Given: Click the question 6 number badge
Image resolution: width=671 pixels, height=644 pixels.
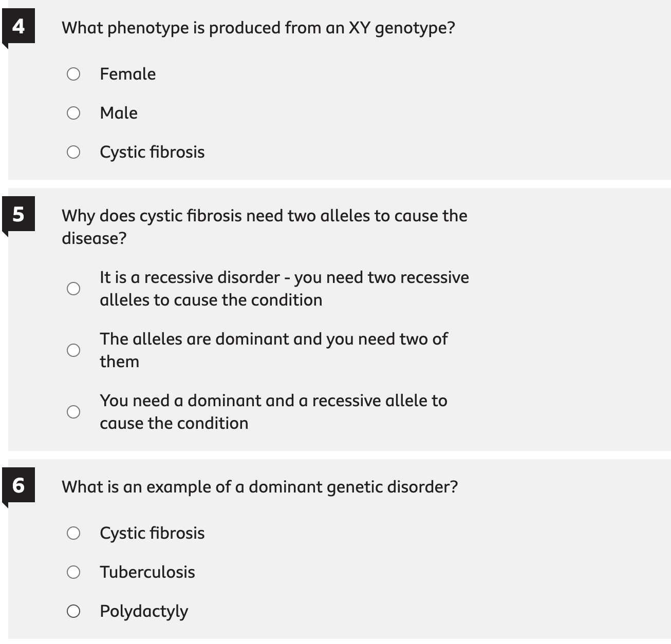Looking at the screenshot, I should click(18, 485).
